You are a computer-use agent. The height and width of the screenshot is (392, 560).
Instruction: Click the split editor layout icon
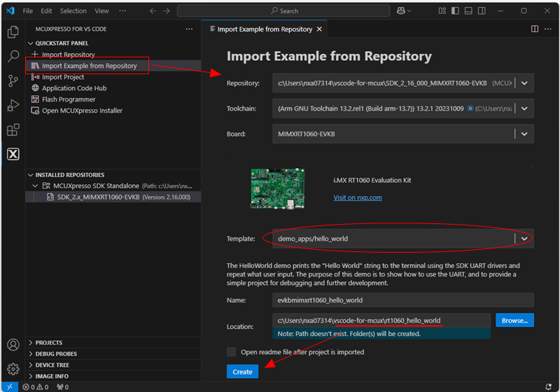[535, 29]
